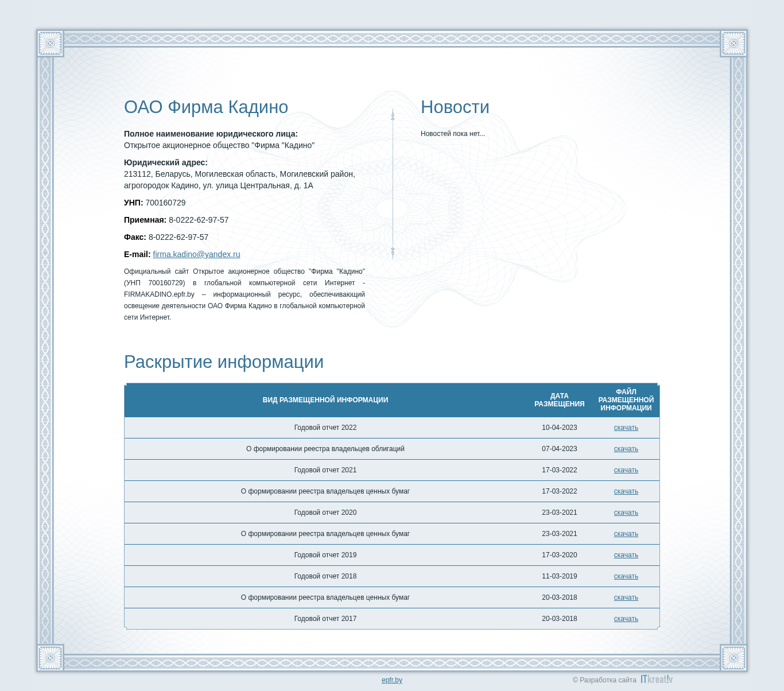
Task: Click the Юридический адрес label
Action: 166,162
